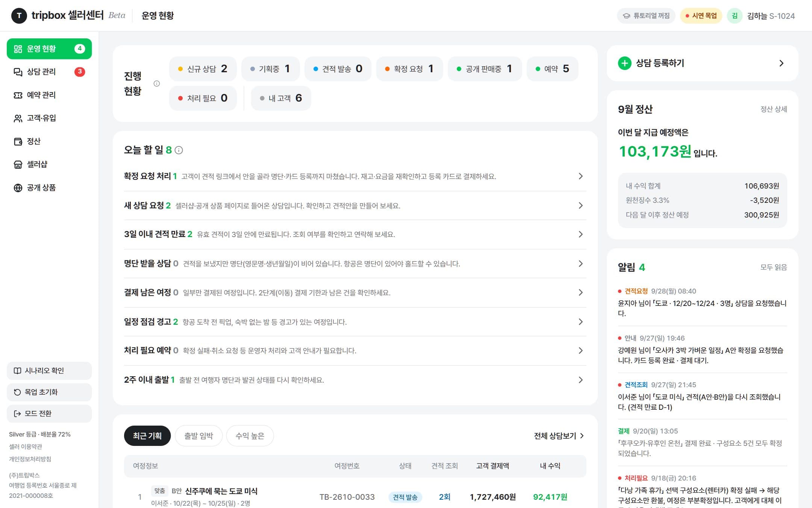The height and width of the screenshot is (508, 812).
Task: Filter by the 확정 요청 1 status chip
Action: tap(410, 69)
